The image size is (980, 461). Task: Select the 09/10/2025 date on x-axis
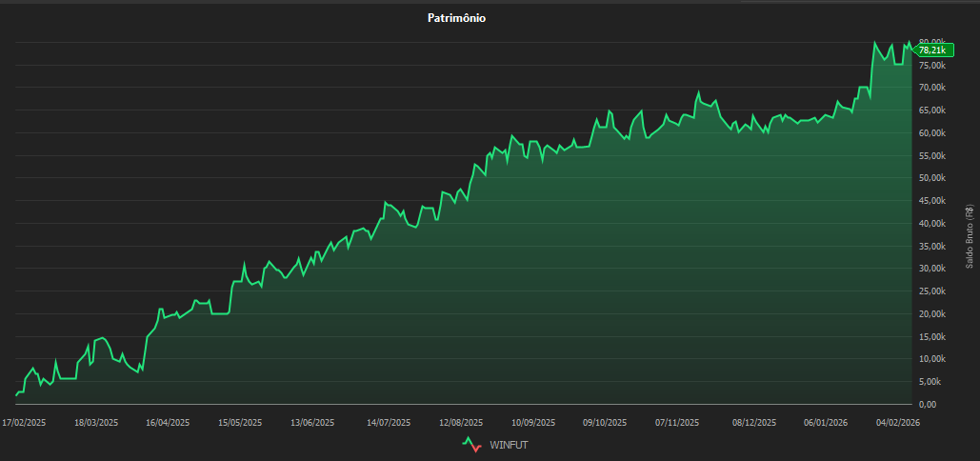[605, 422]
